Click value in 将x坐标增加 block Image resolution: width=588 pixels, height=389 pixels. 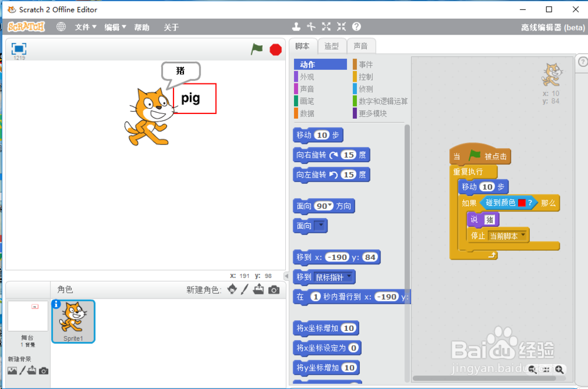pos(349,328)
